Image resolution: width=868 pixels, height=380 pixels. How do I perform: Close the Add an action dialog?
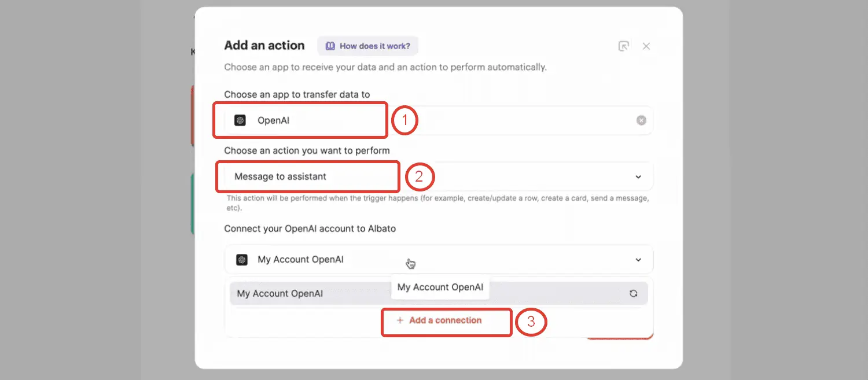click(646, 46)
